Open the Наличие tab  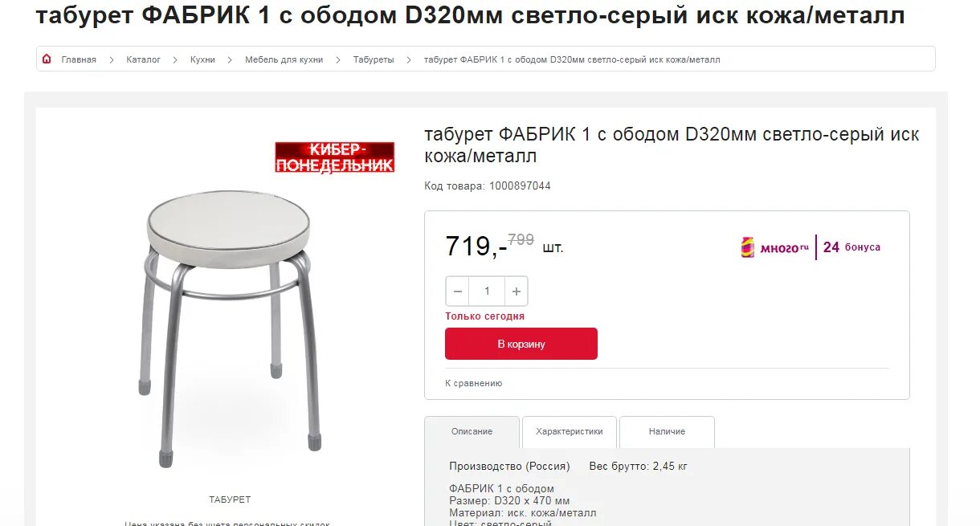coord(668,432)
